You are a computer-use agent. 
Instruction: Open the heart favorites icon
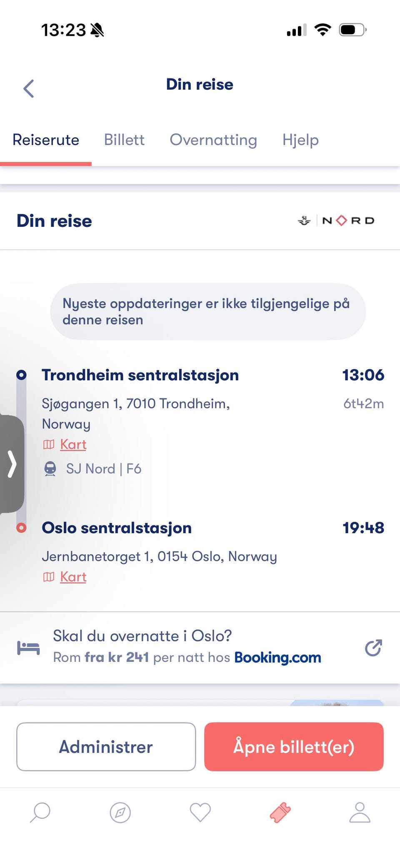coord(200,813)
